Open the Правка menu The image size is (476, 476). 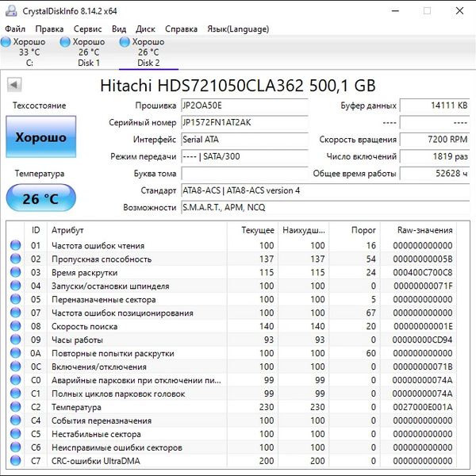coord(49,29)
